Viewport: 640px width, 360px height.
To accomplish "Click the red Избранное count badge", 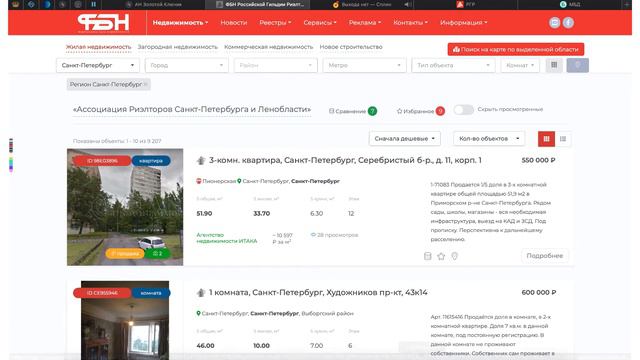I will click(x=440, y=111).
